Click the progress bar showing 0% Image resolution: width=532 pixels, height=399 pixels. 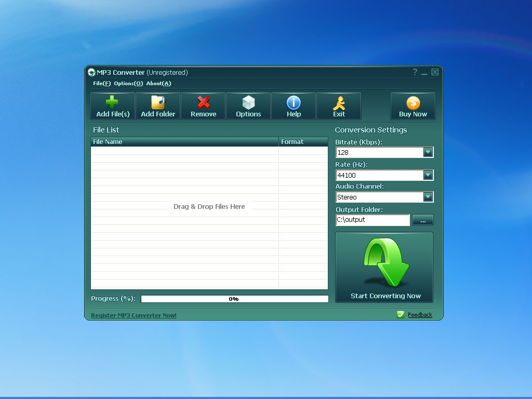tap(234, 298)
